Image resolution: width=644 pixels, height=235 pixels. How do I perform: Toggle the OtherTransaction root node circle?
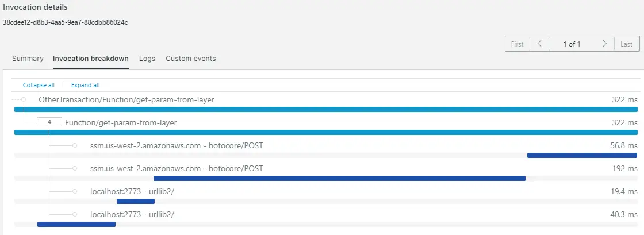click(x=24, y=99)
